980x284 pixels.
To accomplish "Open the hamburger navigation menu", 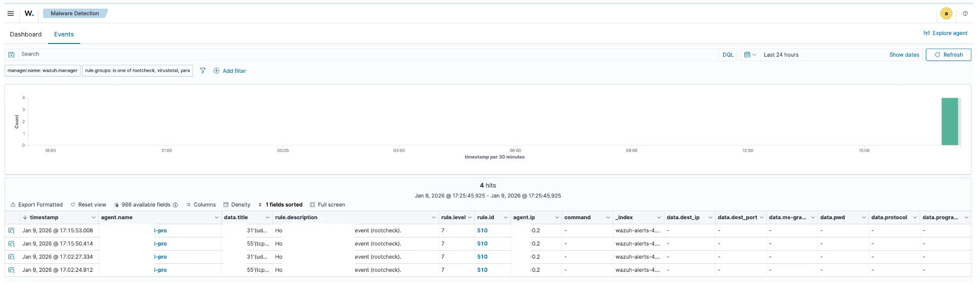I will tap(10, 14).
